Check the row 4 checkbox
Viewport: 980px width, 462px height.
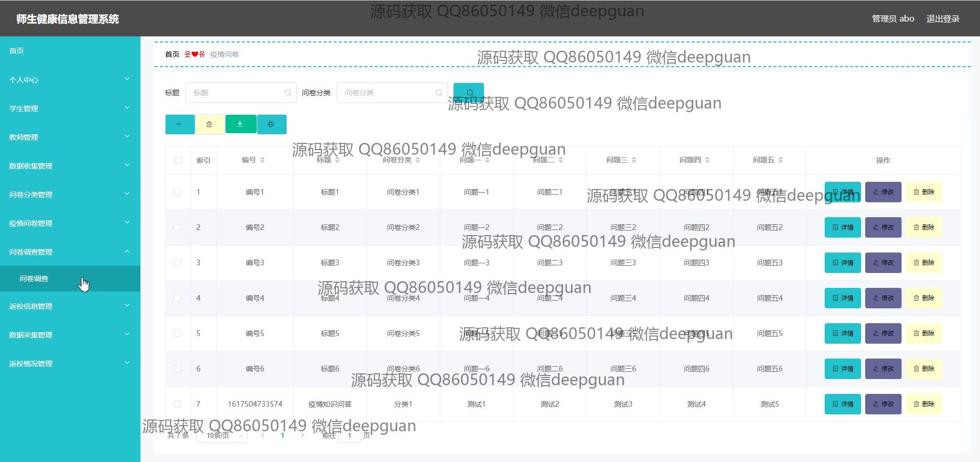pos(177,298)
